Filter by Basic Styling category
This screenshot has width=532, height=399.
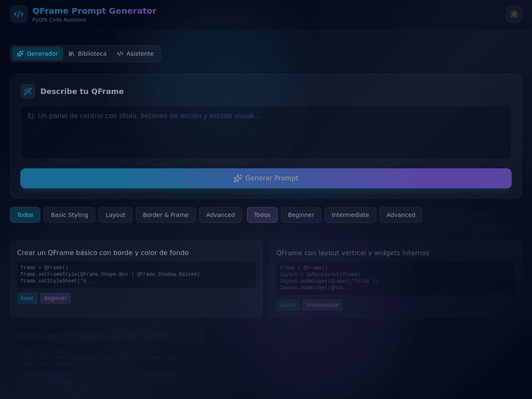pyautogui.click(x=69, y=215)
